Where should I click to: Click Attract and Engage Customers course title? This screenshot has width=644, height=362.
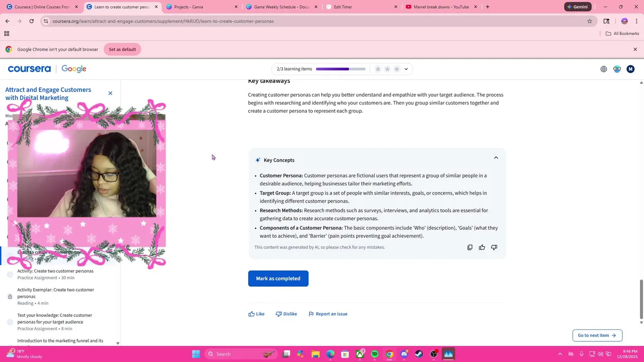click(x=48, y=94)
